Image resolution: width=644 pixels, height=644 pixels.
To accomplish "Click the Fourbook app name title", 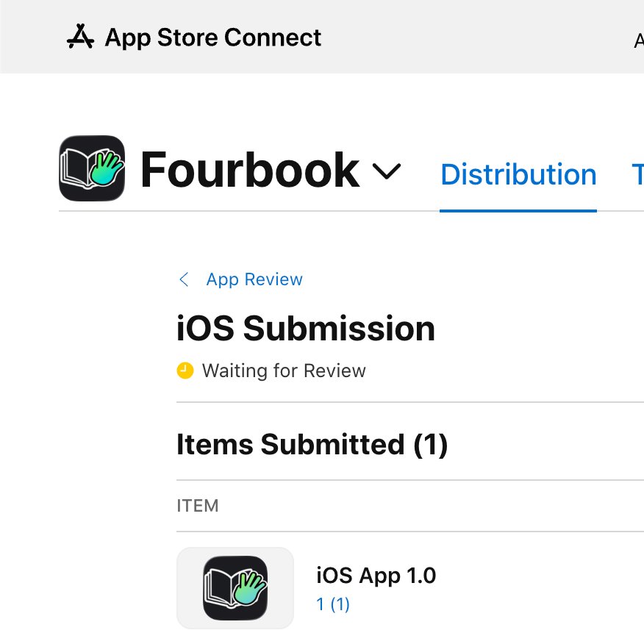I will [250, 171].
